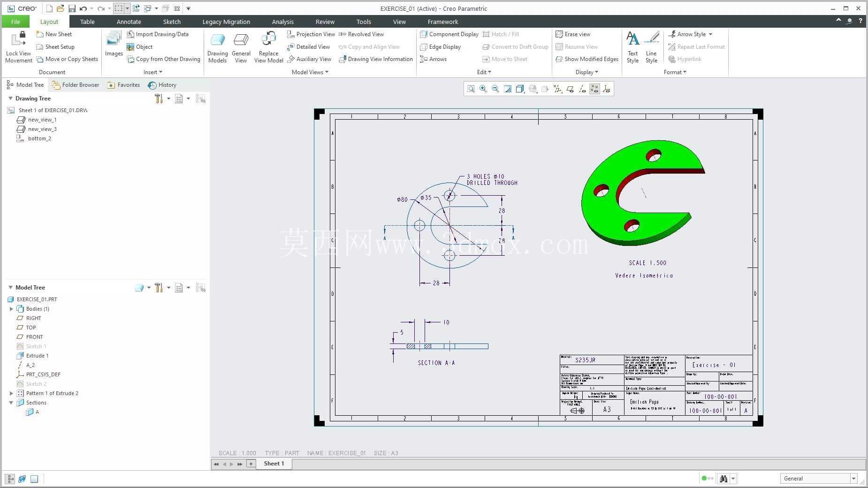
Task: Create an Auxiliary View
Action: click(x=309, y=59)
